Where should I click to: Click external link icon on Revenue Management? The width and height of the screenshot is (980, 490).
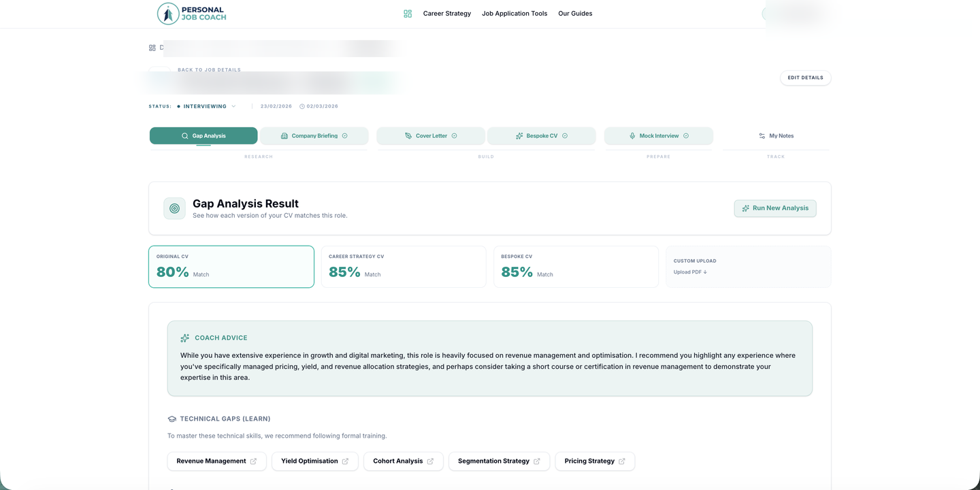[254, 461]
